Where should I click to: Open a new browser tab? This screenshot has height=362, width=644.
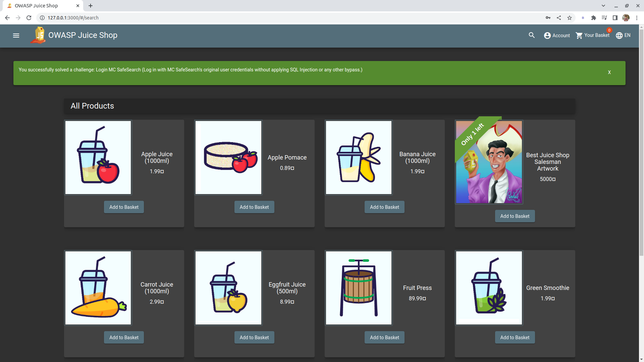91,6
